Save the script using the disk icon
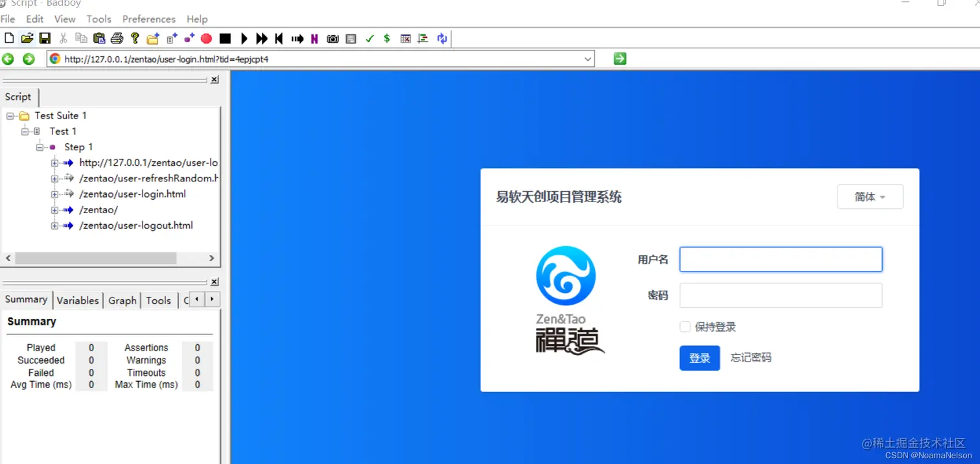The image size is (980, 464). click(45, 38)
